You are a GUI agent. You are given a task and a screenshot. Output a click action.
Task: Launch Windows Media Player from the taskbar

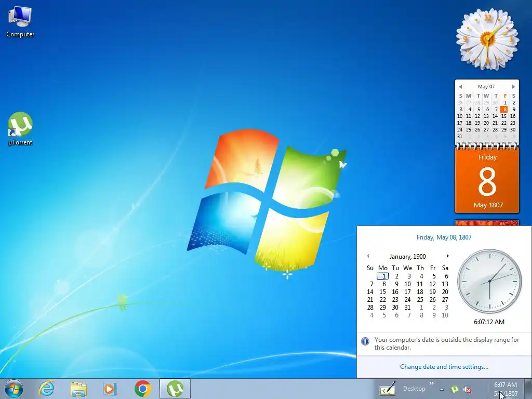click(x=110, y=389)
